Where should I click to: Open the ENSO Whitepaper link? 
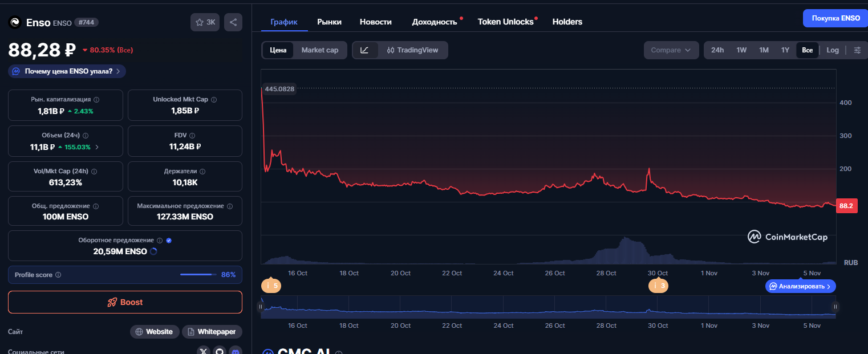[212, 331]
